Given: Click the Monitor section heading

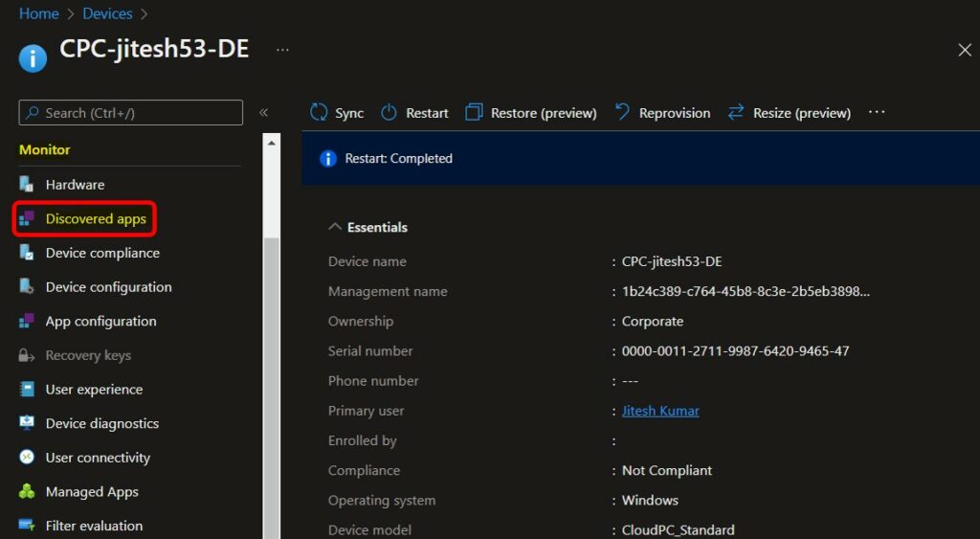Looking at the screenshot, I should coord(44,150).
